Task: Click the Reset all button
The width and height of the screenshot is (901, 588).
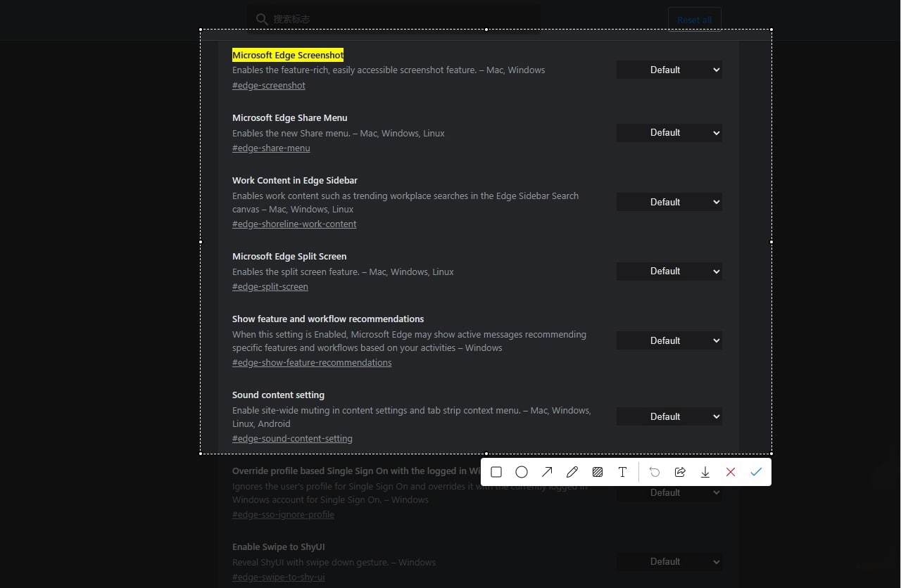Action: [x=695, y=20]
